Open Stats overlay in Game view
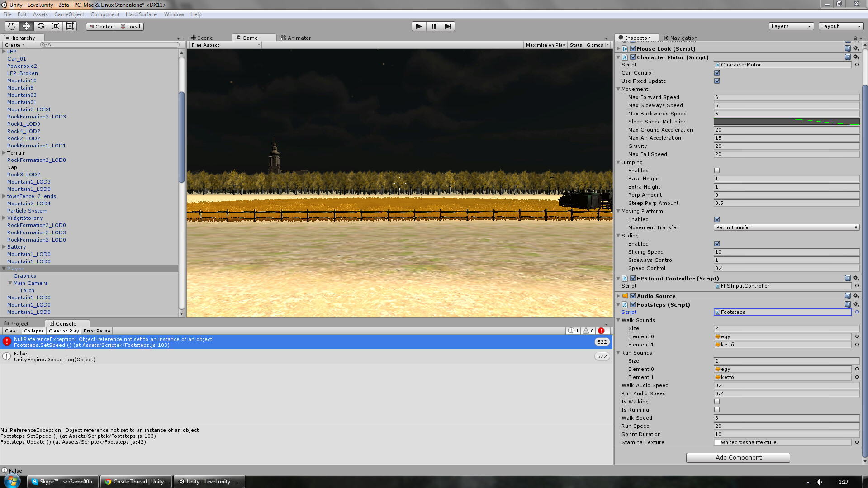Image resolution: width=868 pixels, height=488 pixels. pos(576,45)
